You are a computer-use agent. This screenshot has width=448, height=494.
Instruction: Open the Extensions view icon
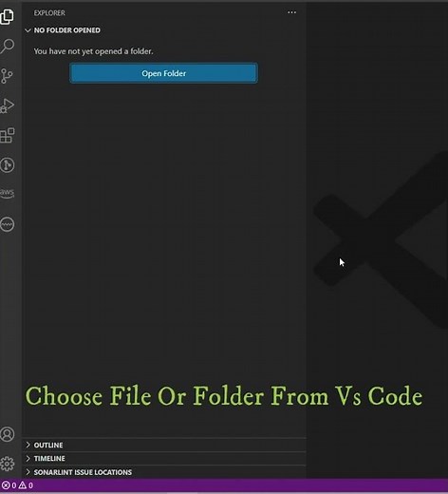7,136
